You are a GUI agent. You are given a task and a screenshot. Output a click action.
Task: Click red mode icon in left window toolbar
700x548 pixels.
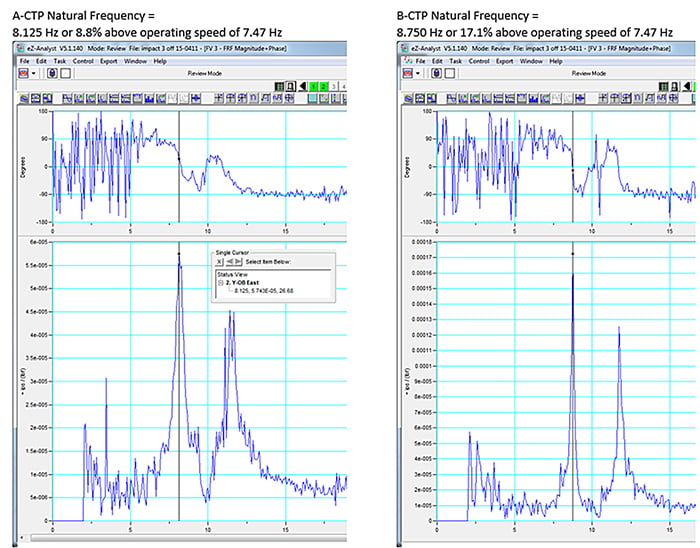tap(23, 73)
